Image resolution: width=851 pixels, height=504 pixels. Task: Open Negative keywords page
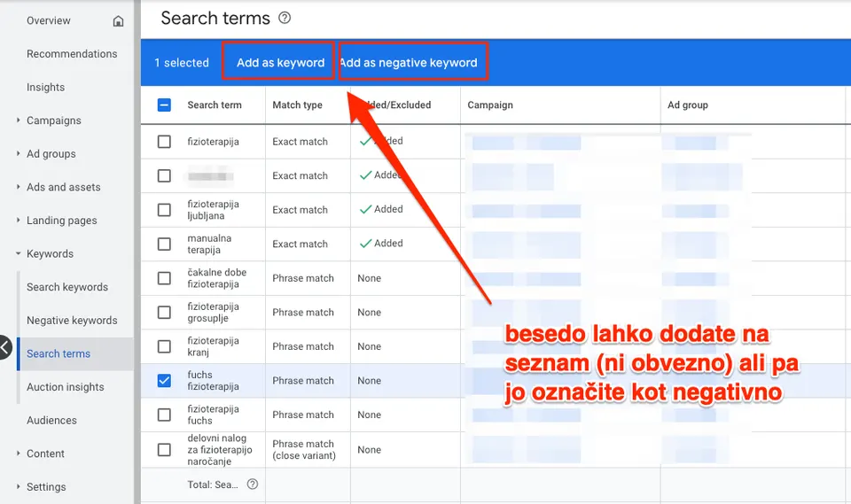[x=72, y=321]
